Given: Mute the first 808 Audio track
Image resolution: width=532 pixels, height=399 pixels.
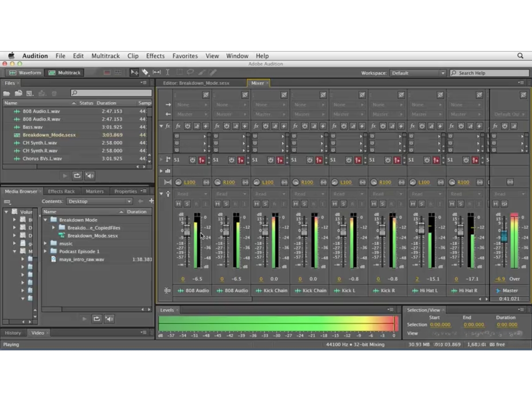Looking at the screenshot, I should pyautogui.click(x=178, y=203).
